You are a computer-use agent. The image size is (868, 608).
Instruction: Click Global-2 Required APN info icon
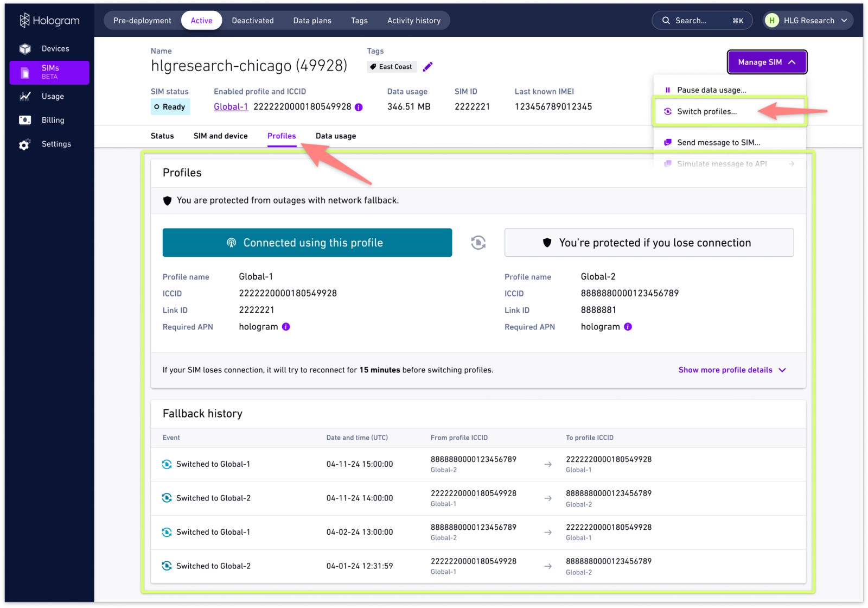click(x=628, y=327)
